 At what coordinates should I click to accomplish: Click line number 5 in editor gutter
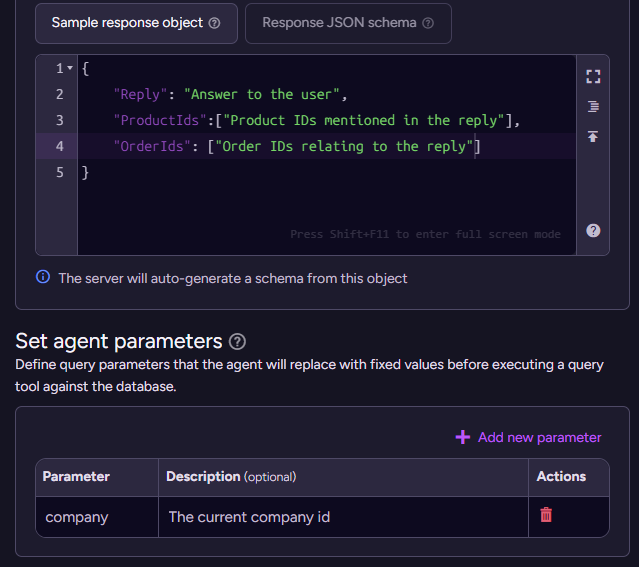(x=59, y=172)
